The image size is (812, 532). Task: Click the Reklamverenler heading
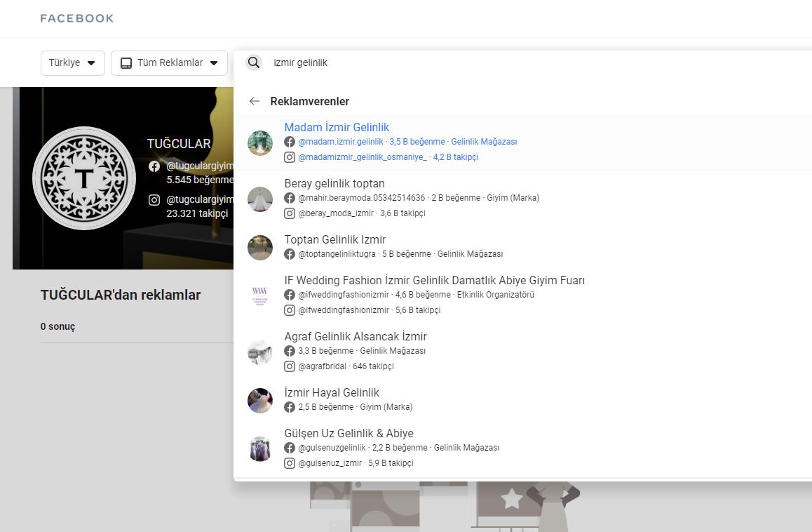click(310, 102)
